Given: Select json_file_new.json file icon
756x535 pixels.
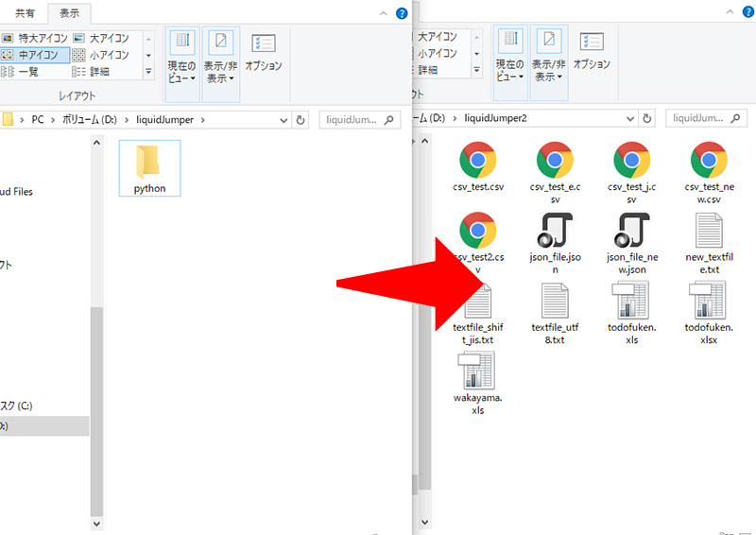Looking at the screenshot, I should (x=631, y=230).
